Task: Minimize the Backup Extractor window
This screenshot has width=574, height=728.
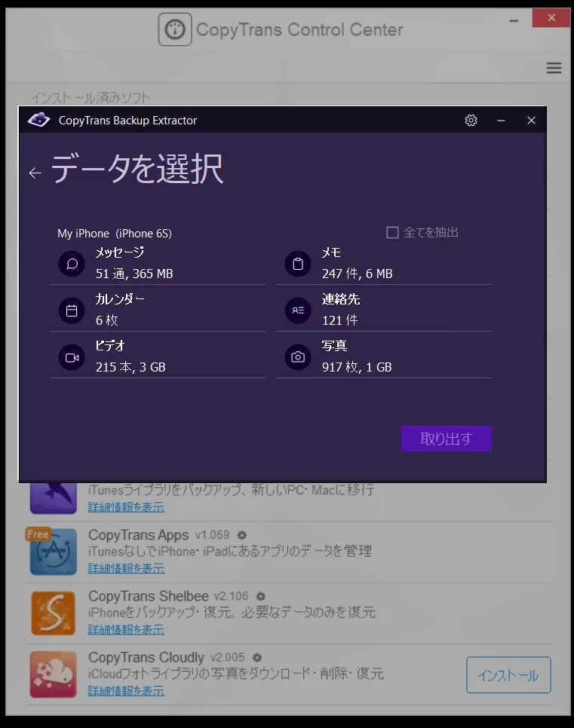Action: (x=501, y=121)
